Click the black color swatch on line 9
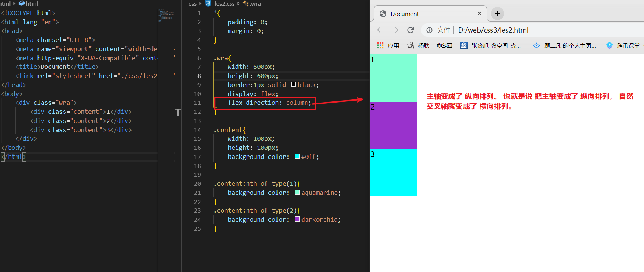 tap(293, 84)
